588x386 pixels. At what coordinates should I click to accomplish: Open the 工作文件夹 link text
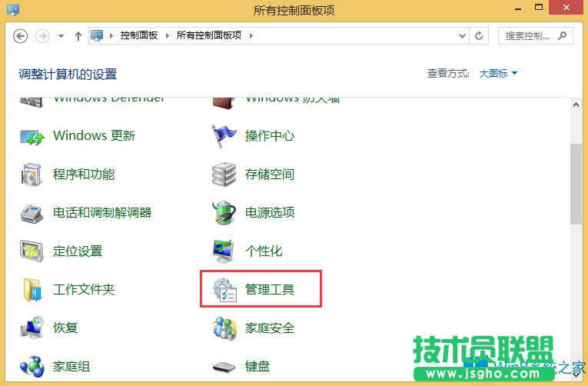(84, 290)
